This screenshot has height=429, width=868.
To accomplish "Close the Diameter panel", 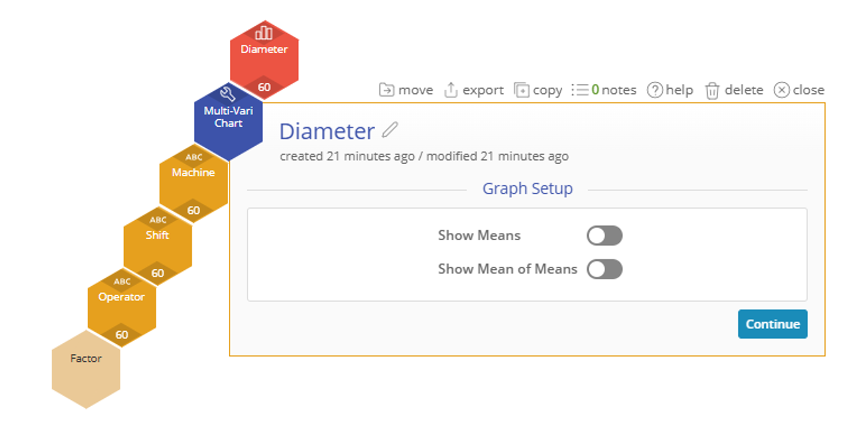I will click(x=799, y=90).
